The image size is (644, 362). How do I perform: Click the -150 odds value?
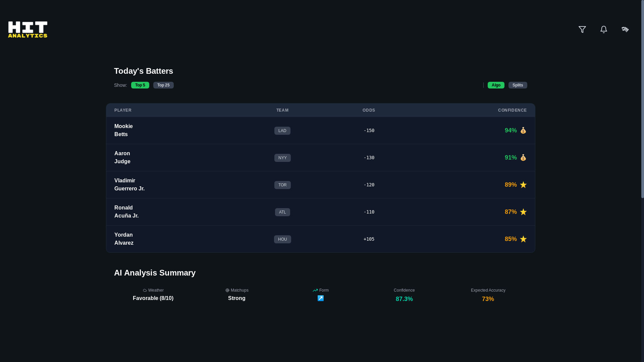[369, 130]
